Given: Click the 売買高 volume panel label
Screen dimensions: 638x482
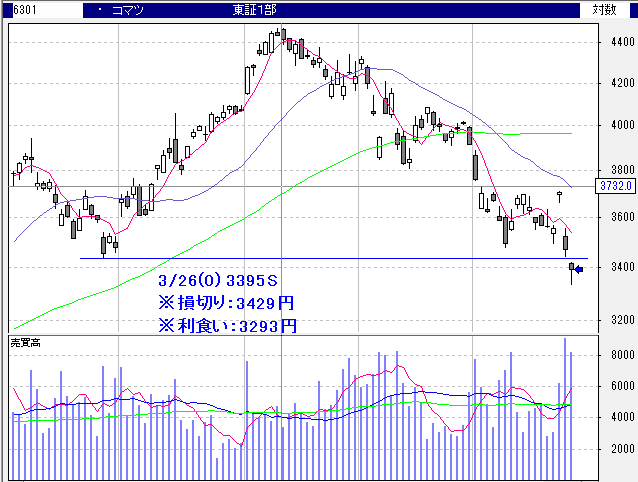Looking at the screenshot, I should click(25, 342).
